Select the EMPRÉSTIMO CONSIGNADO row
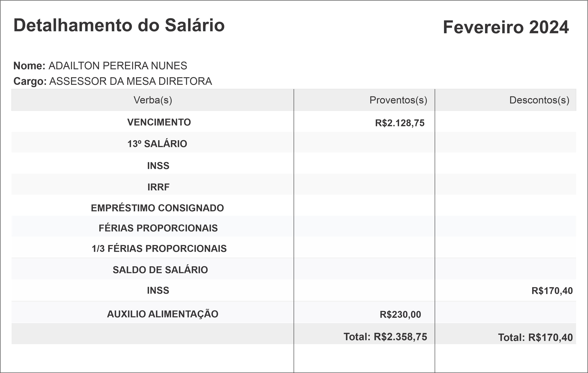The width and height of the screenshot is (588, 373). (157, 208)
